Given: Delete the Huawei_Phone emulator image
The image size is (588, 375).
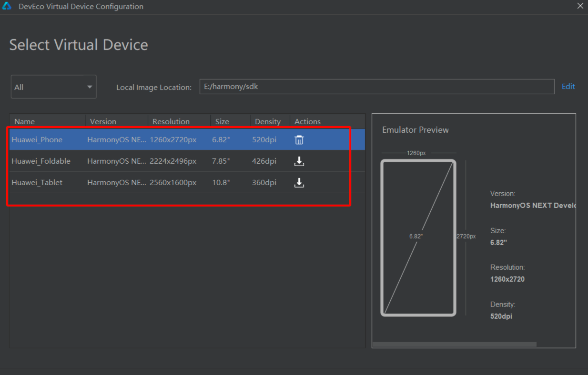Looking at the screenshot, I should pos(299,140).
